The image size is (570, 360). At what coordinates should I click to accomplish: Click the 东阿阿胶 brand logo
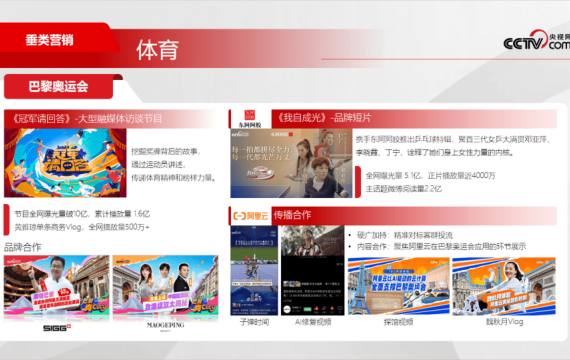pos(250,119)
